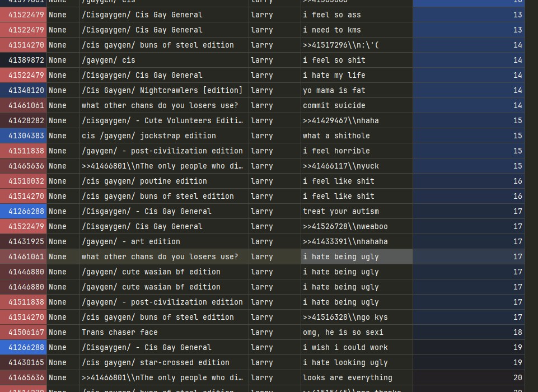Image resolution: width=538 pixels, height=392 pixels.
Task: Click ID cell 41430165
Action: (24, 362)
